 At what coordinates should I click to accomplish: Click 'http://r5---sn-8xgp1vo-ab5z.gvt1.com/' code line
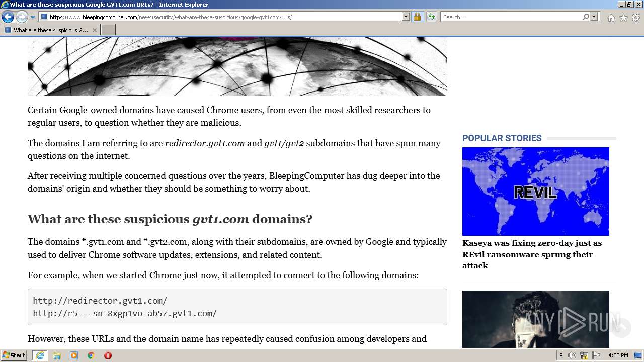coord(125,313)
